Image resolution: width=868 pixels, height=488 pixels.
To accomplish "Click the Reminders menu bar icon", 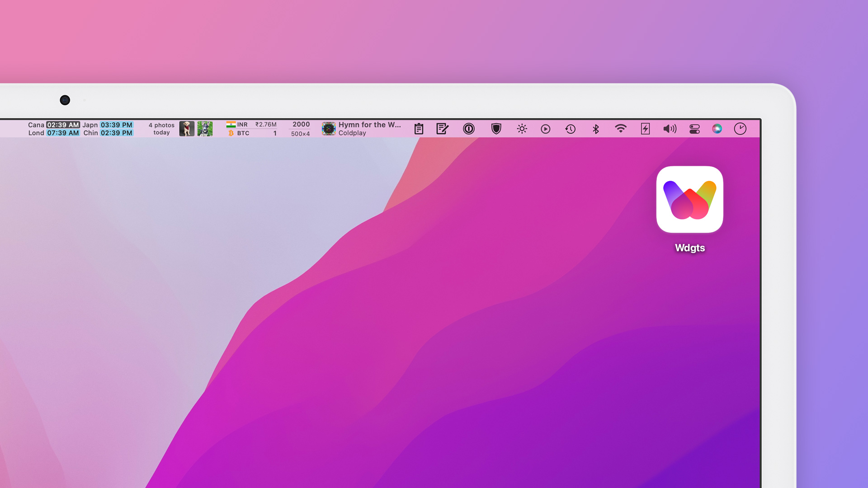I will pyautogui.click(x=419, y=128).
